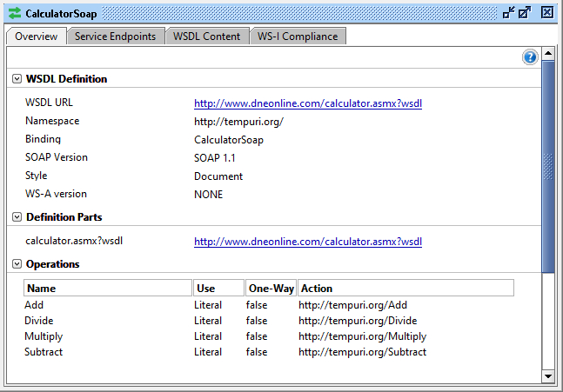Click the WS-A version value NONE
Image resolution: width=563 pixels, height=392 pixels.
208,195
